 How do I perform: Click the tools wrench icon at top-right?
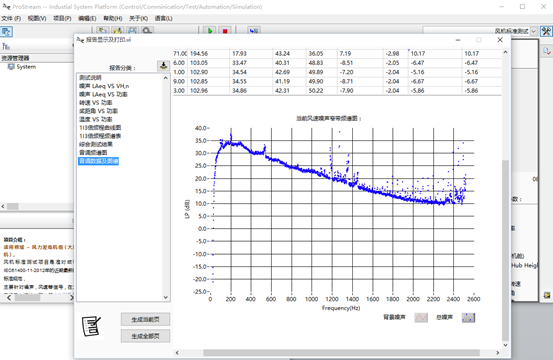[x=546, y=31]
